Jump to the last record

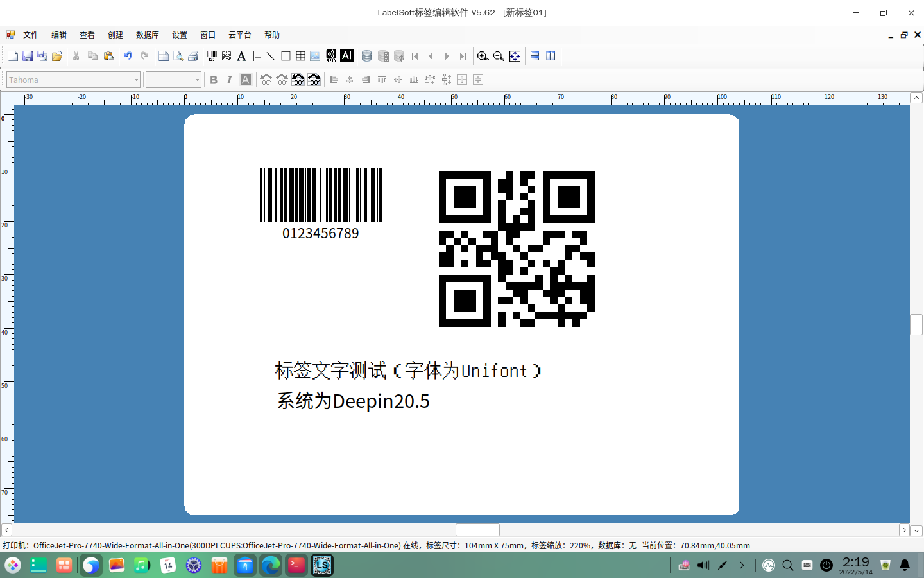click(463, 56)
